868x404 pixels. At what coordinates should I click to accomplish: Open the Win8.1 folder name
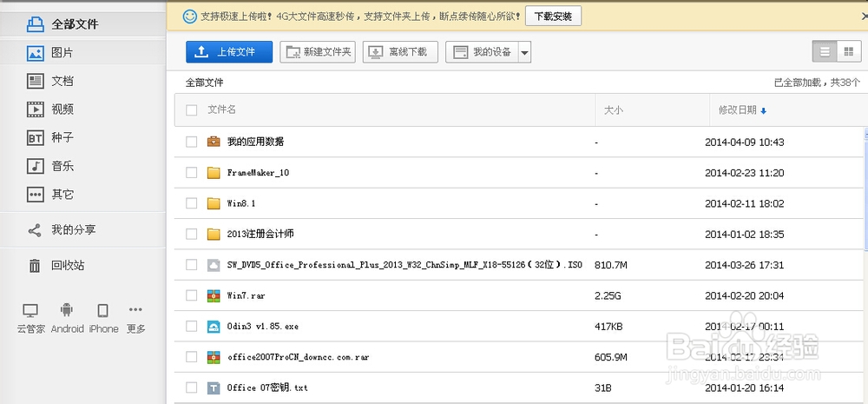click(x=240, y=203)
